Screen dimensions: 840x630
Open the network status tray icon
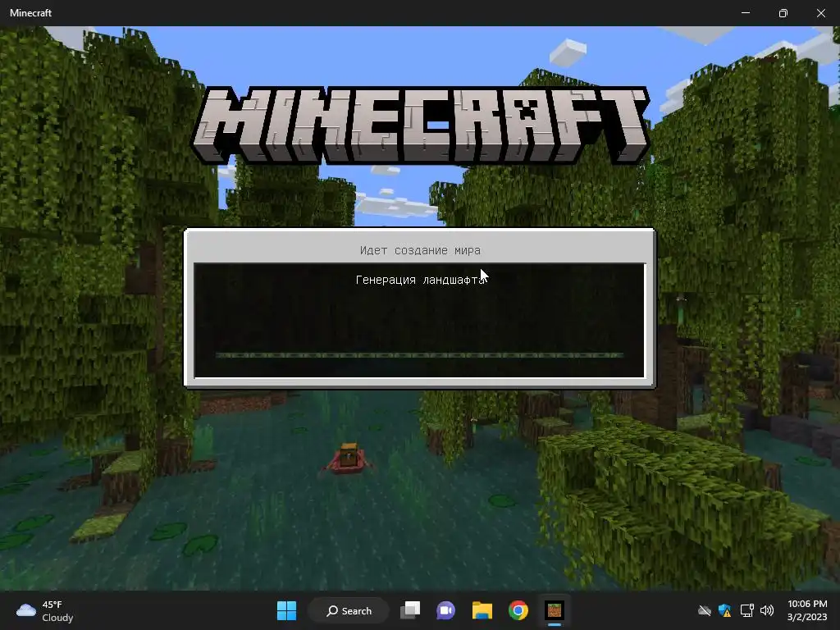pos(746,610)
